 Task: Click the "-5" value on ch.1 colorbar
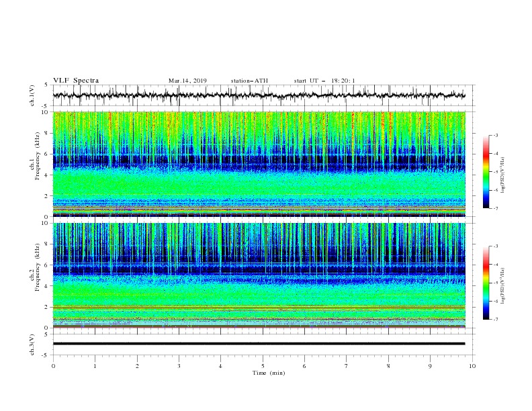495,172
